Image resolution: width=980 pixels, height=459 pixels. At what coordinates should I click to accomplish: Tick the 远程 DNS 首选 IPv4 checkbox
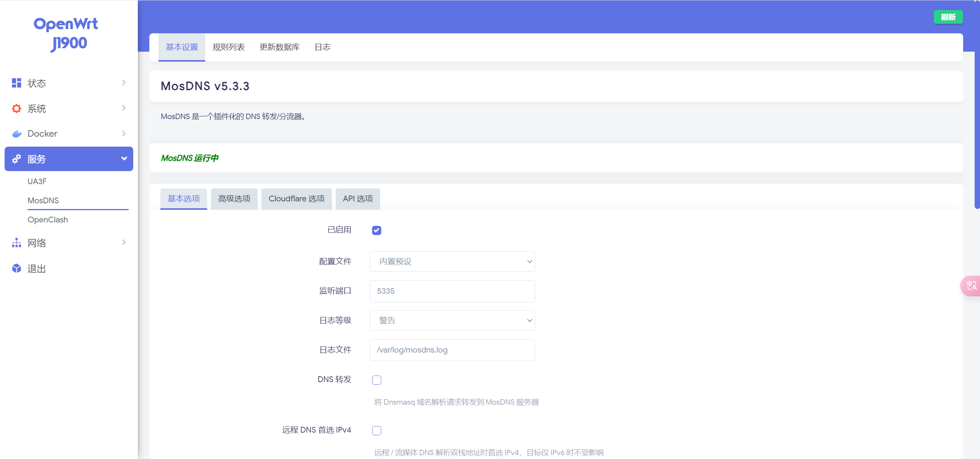tap(376, 430)
